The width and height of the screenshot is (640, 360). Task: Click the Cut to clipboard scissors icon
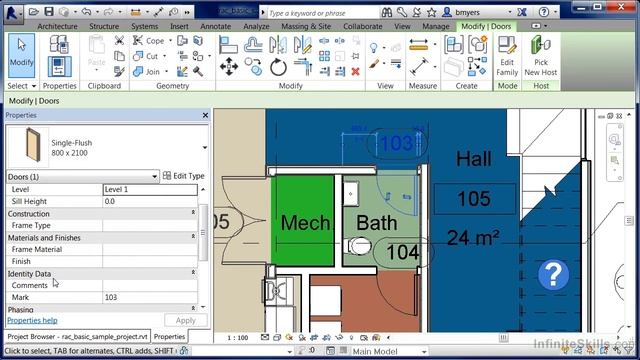pyautogui.click(x=119, y=40)
